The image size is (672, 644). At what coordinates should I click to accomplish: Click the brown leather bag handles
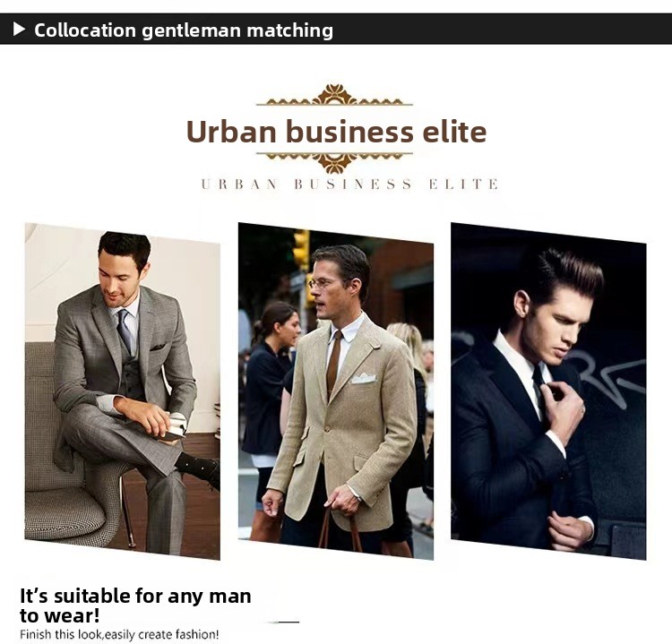340,529
